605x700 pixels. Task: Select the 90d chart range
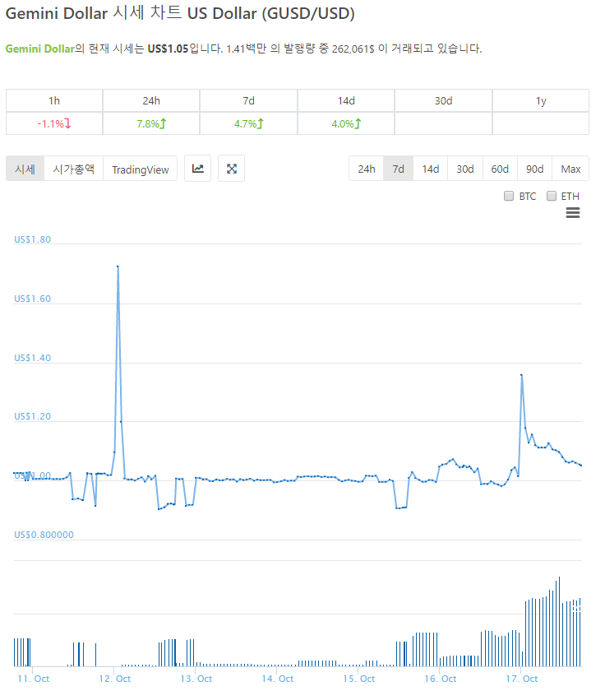(x=534, y=169)
